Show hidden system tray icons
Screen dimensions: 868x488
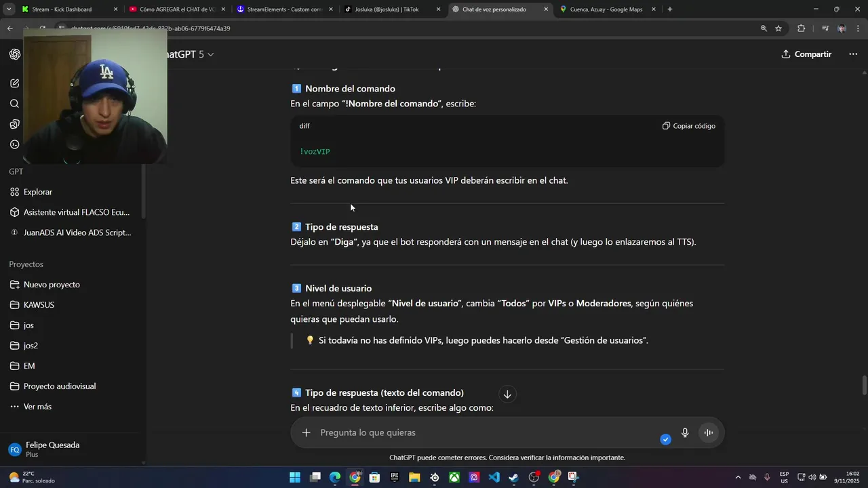tap(738, 477)
